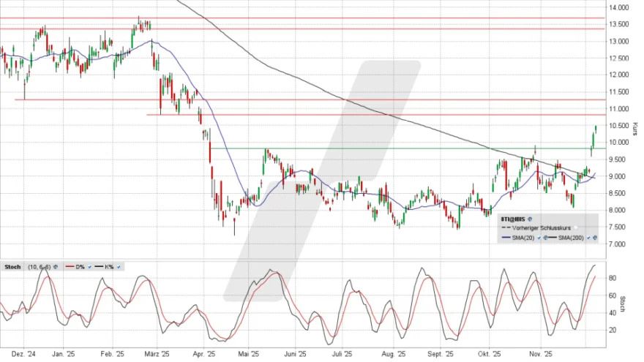
Task: Open the settings icon beside BTI@IBIS
Action: [530, 219]
